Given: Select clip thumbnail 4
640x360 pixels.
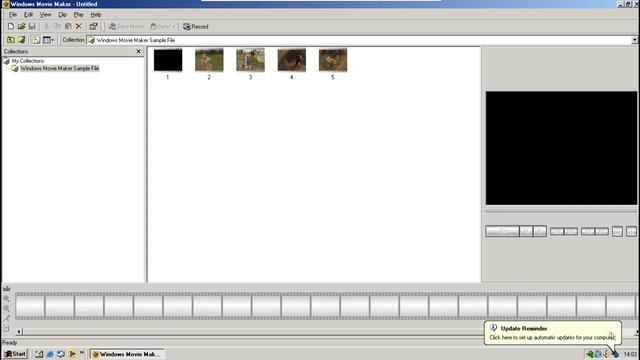Looking at the screenshot, I should pyautogui.click(x=291, y=60).
